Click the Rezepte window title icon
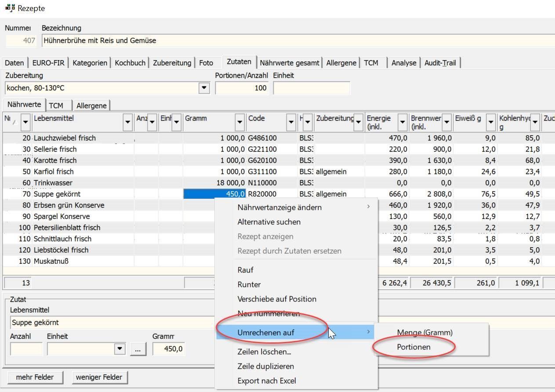Screen dimensions: 555x392 tap(10, 8)
